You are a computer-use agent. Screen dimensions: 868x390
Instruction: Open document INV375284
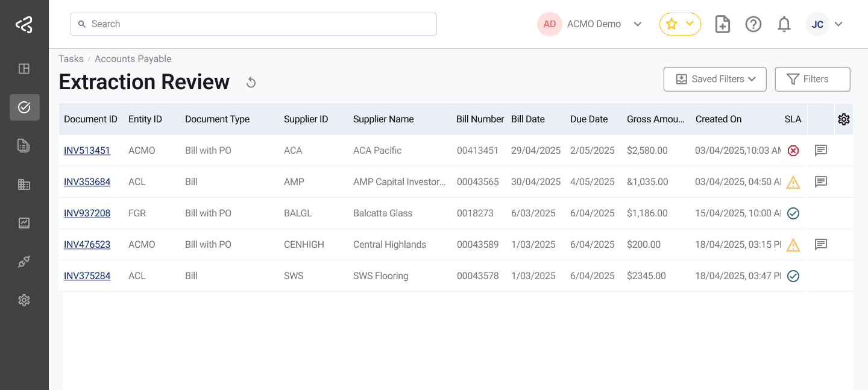[87, 275]
